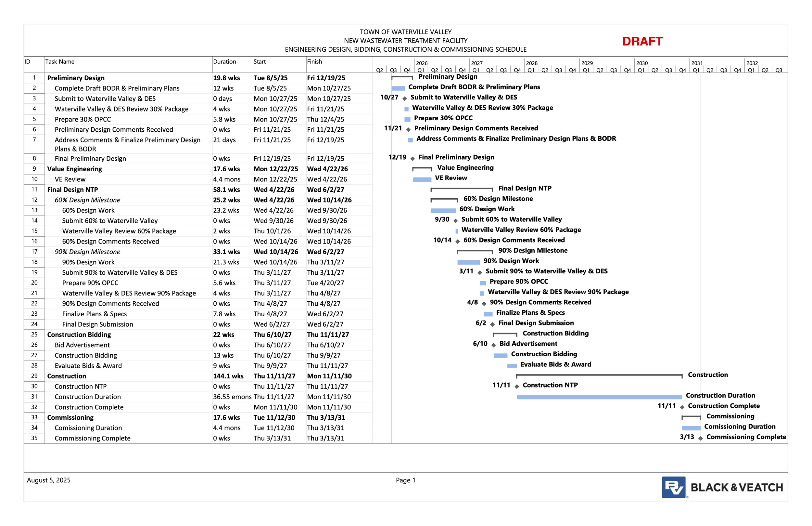This screenshot has height=526, width=812.
Task: Click the 10/14 60% Design Comments milestone diamond
Action: tap(458, 242)
